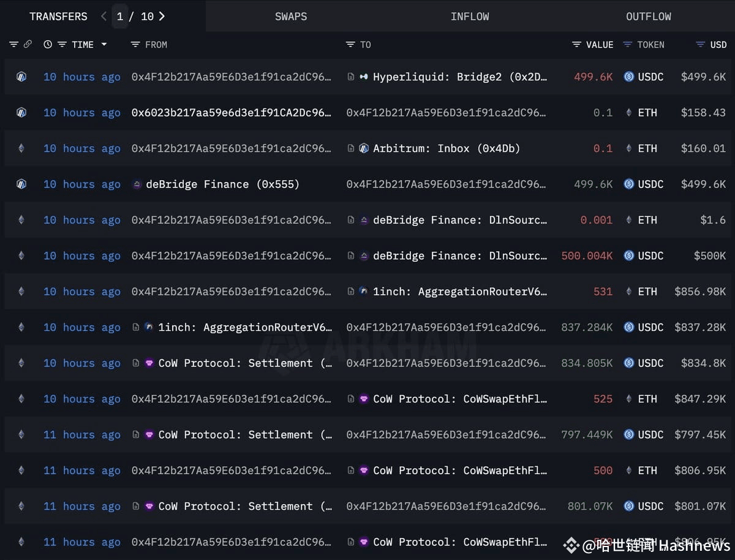Open the TO column filter icon
Image resolution: width=735 pixels, height=560 pixels.
pyautogui.click(x=350, y=45)
